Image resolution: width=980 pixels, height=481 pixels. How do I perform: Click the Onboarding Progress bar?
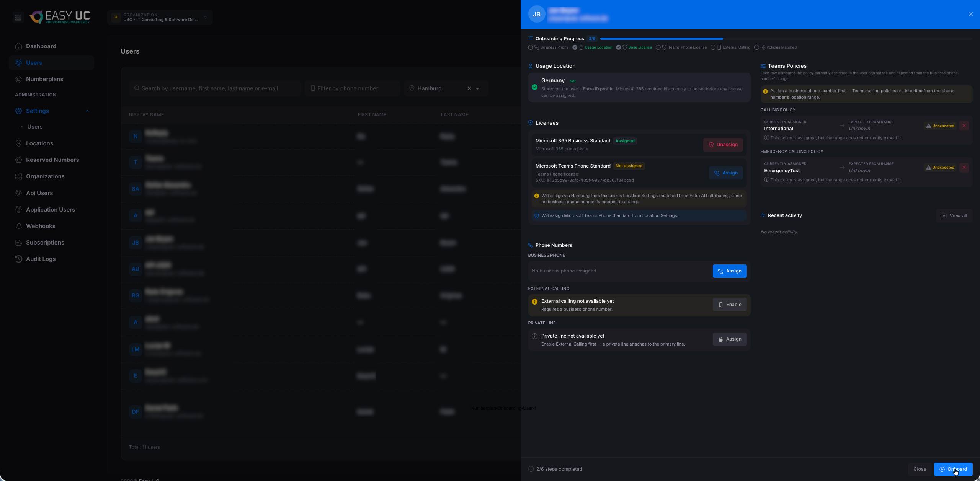coord(786,39)
